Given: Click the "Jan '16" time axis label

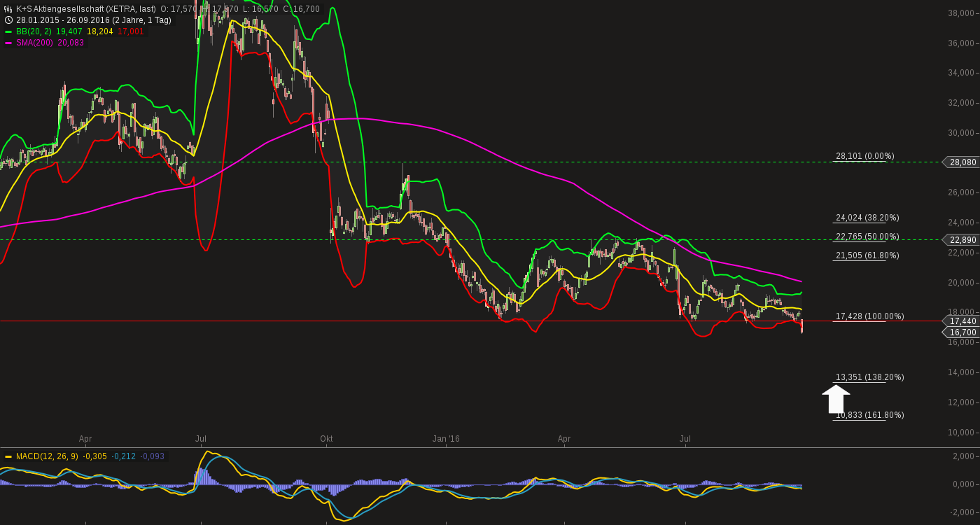Looking at the screenshot, I should (x=446, y=439).
